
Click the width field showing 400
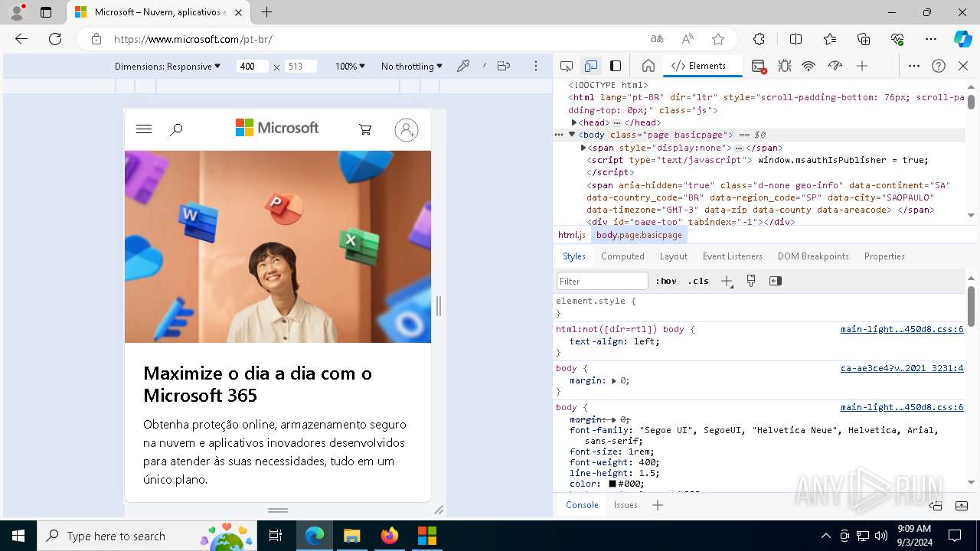[x=251, y=67]
